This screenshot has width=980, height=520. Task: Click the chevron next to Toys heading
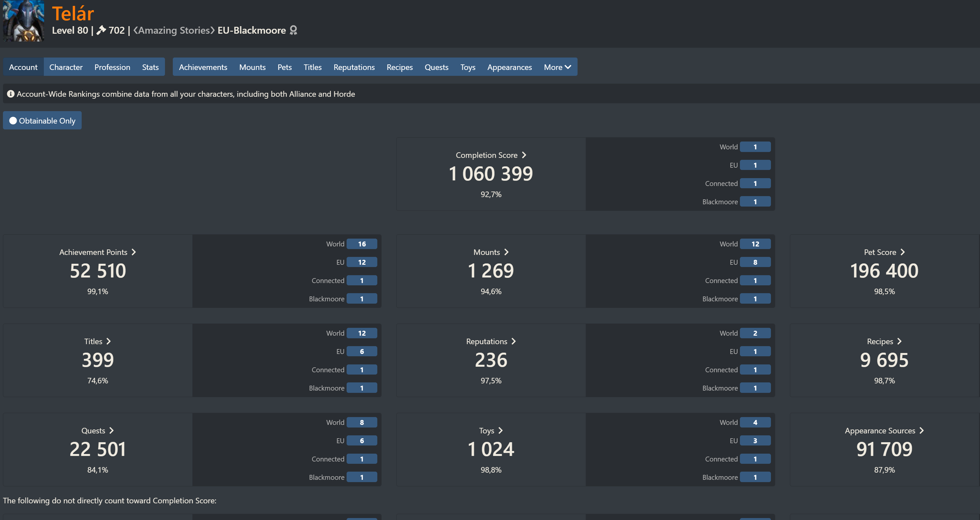pos(501,430)
